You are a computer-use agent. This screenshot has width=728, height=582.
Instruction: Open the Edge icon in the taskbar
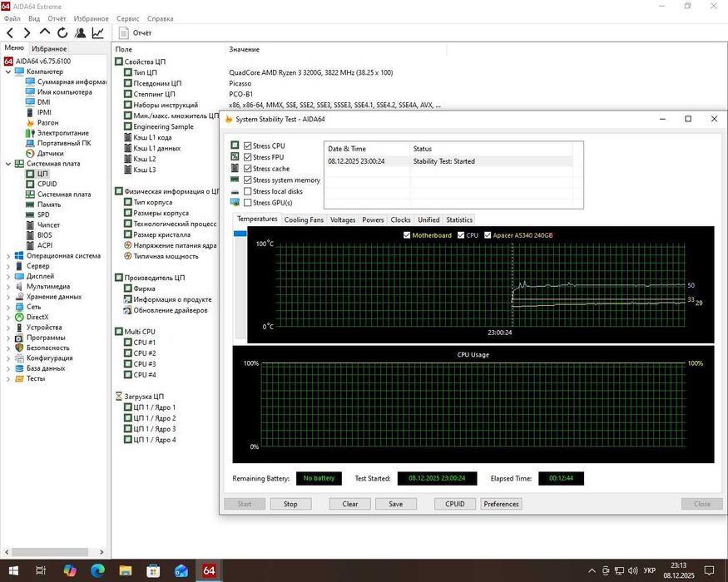(x=97, y=570)
